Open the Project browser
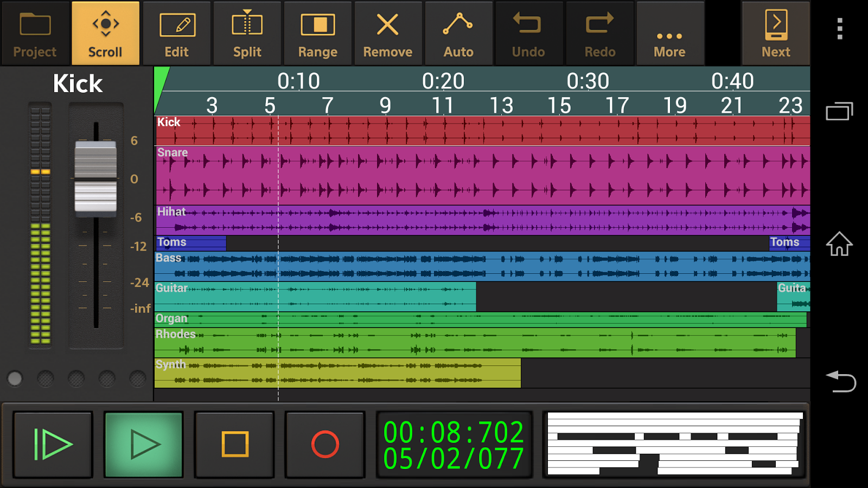Viewport: 868px width, 488px height. pos(34,33)
